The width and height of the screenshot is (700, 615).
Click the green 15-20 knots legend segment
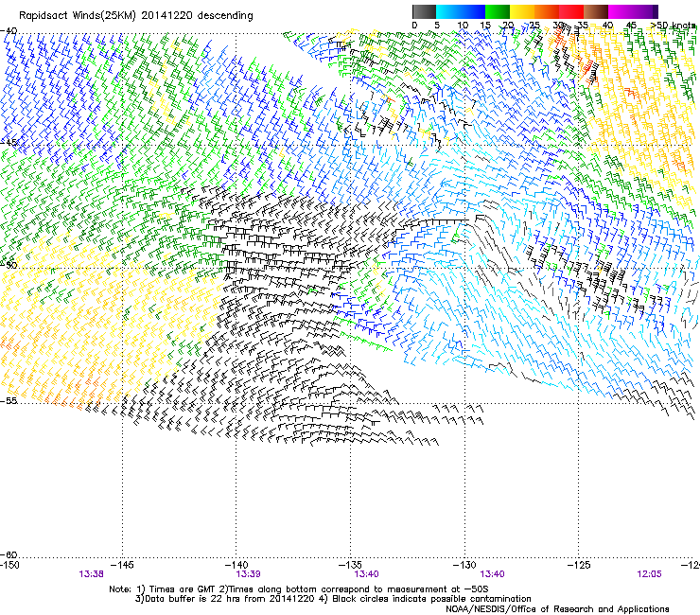pyautogui.click(x=498, y=11)
